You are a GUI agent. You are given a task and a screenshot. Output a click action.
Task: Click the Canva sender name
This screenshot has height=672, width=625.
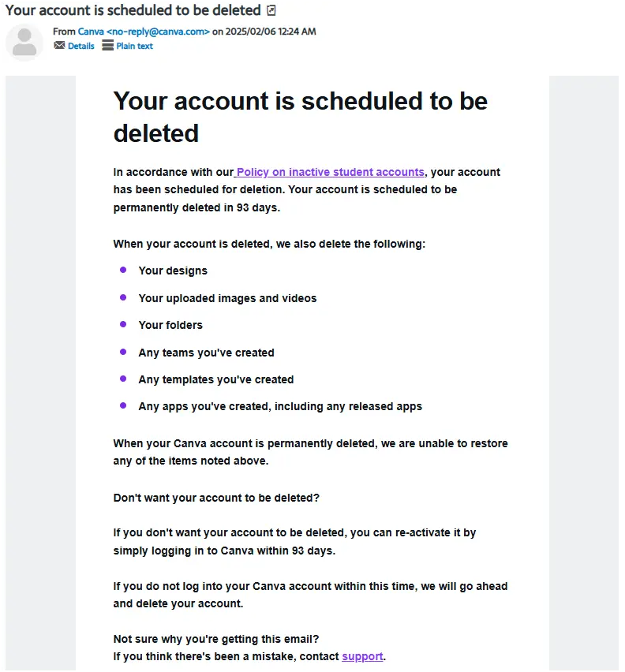pyautogui.click(x=91, y=32)
